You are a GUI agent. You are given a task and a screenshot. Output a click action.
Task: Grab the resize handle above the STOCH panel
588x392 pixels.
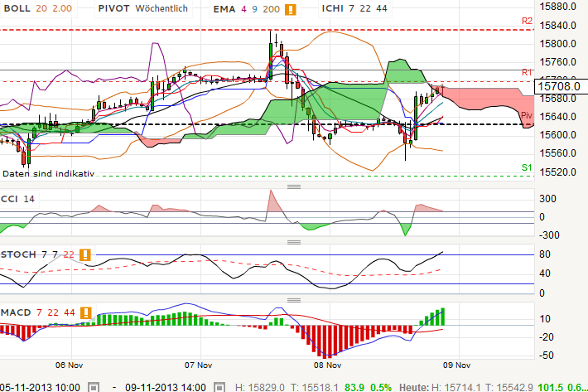tap(294, 242)
